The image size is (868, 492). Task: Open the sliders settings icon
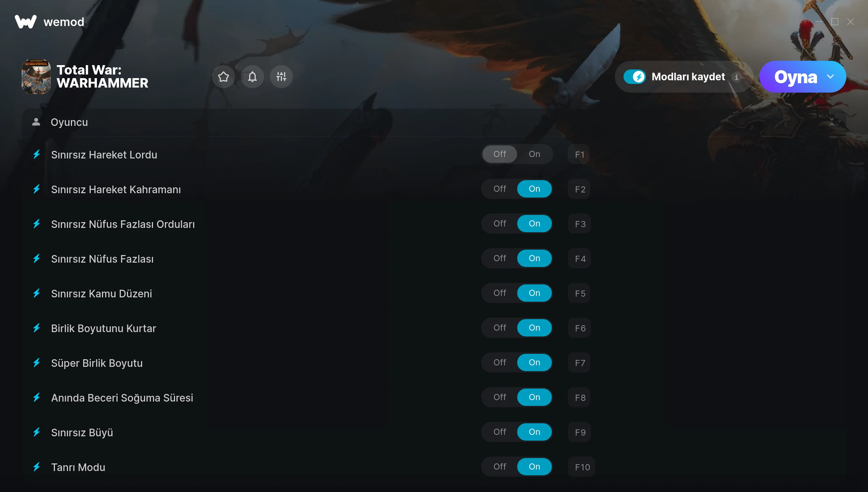point(281,77)
